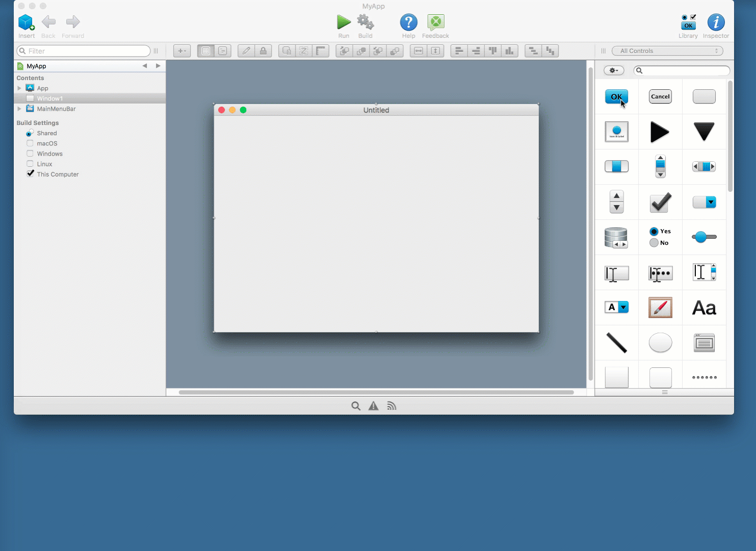Open the All Controls dropdown in Library
Image resolution: width=756 pixels, height=551 pixels.
pos(667,51)
